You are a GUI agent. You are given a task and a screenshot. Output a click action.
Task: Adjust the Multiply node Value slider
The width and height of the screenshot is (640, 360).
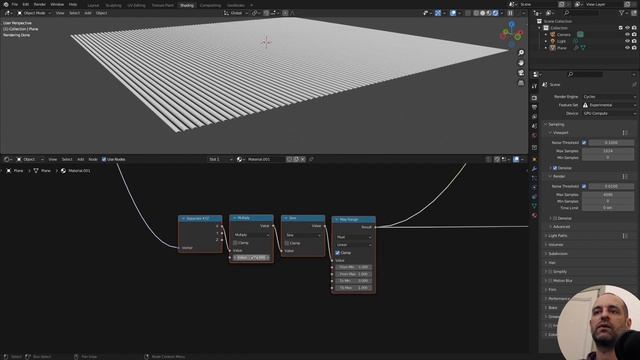pyautogui.click(x=251, y=258)
